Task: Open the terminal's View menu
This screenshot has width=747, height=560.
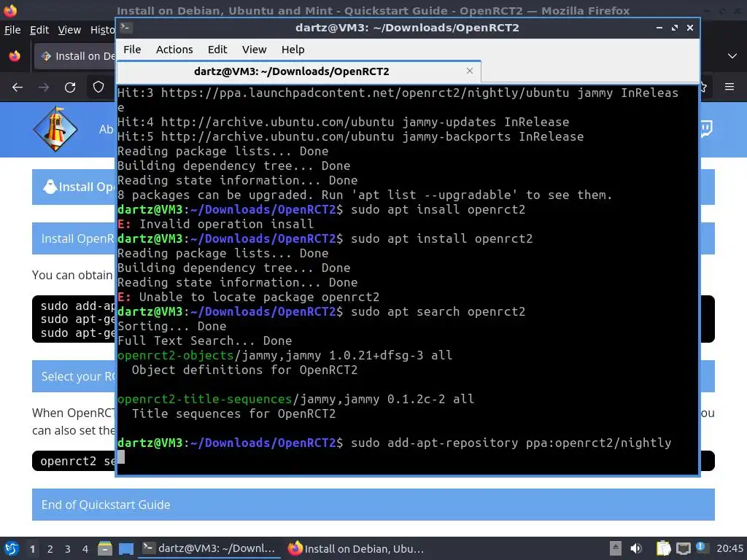Action: pos(254,50)
